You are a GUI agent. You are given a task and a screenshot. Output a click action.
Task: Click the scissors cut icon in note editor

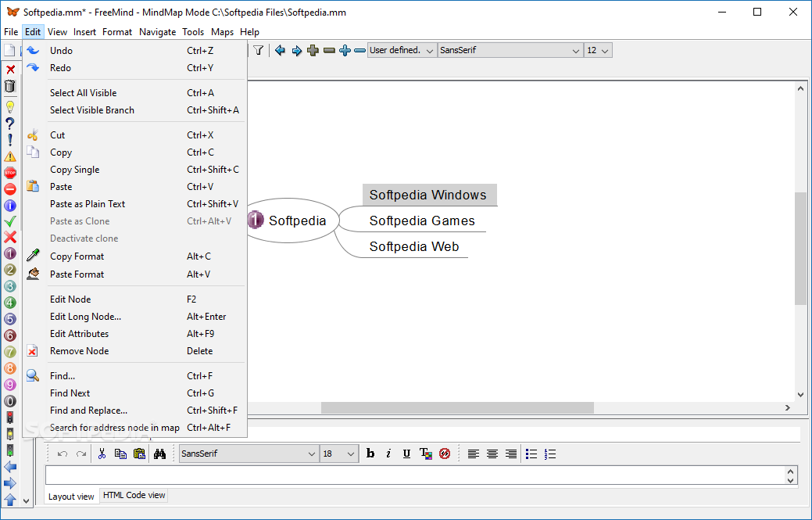coord(102,454)
